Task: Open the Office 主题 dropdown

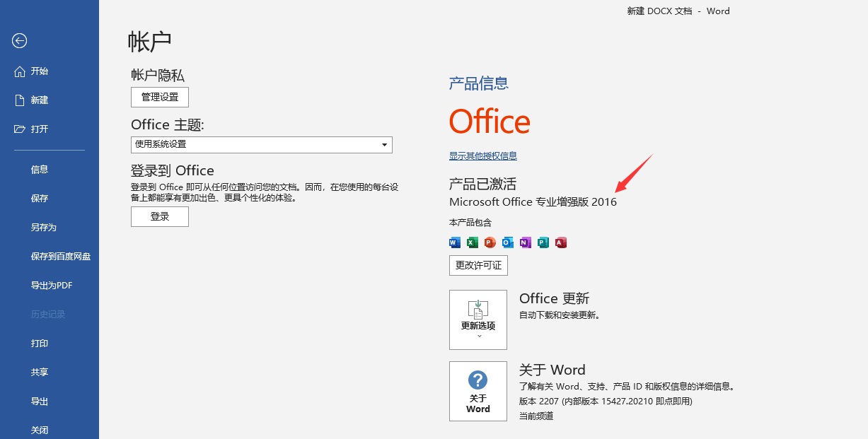Action: coord(262,144)
